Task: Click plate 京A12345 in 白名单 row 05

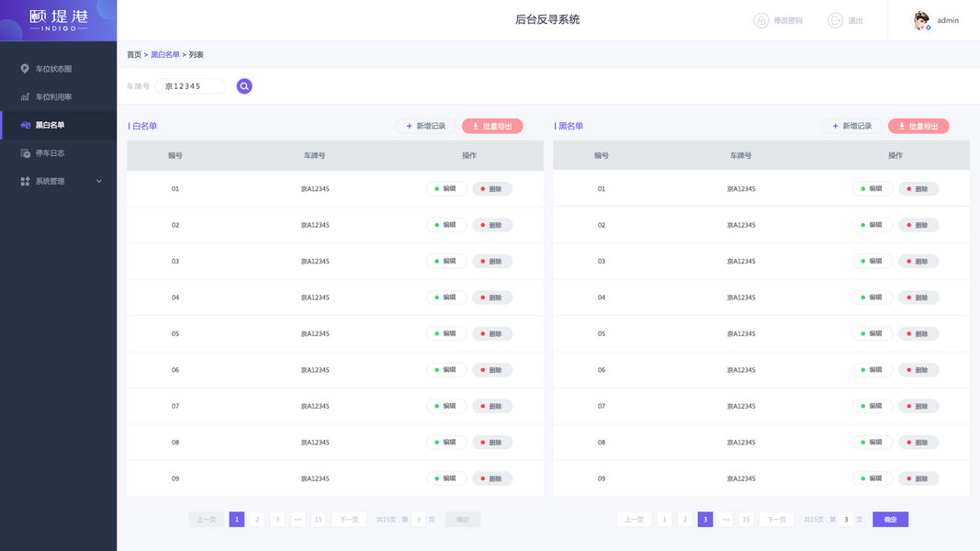Action: (x=315, y=333)
